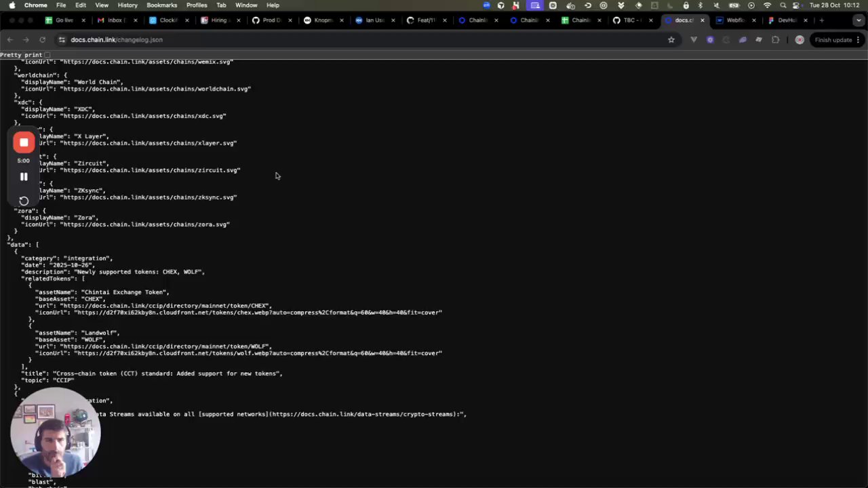Click the "baseAsset": "WOLF" line
Screen dimensions: 868x488
pos(70,340)
